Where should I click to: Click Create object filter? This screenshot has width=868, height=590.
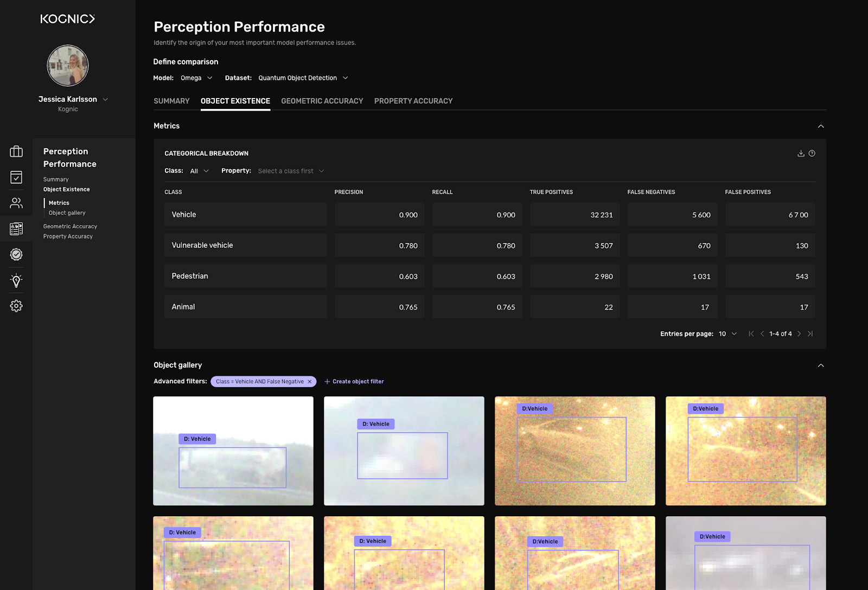tap(354, 382)
